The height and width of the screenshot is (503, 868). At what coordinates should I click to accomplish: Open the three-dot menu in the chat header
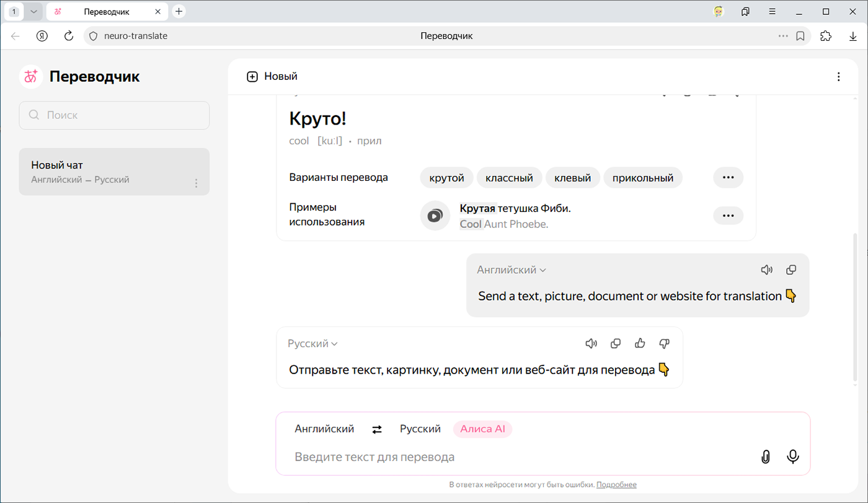click(x=838, y=77)
